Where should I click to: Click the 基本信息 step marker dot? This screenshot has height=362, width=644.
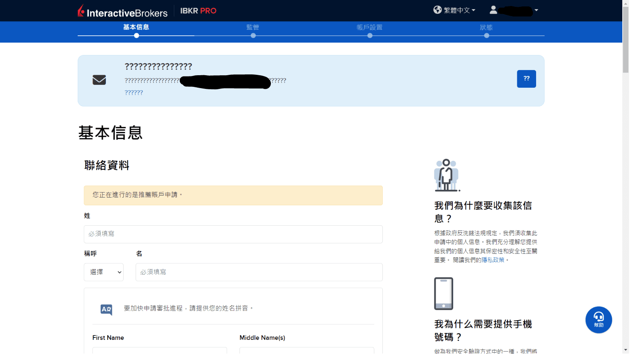[x=136, y=35]
